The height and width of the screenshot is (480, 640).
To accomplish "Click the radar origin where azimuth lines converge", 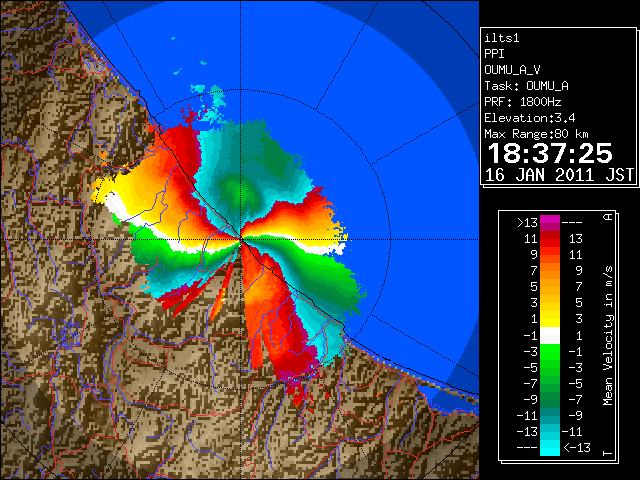I will click(241, 239).
